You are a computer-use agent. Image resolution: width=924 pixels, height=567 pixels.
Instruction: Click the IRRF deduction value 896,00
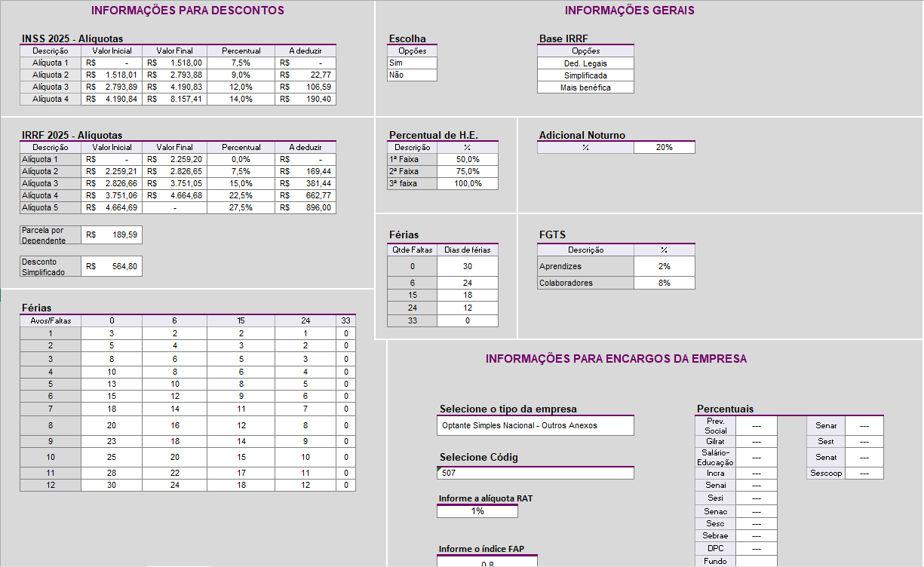click(x=305, y=207)
